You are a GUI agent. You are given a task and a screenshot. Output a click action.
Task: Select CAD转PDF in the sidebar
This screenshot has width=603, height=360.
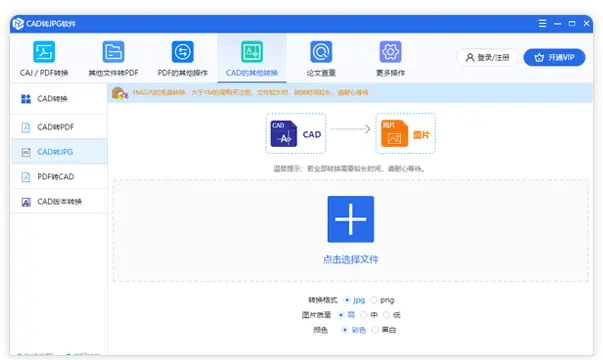coord(59,127)
